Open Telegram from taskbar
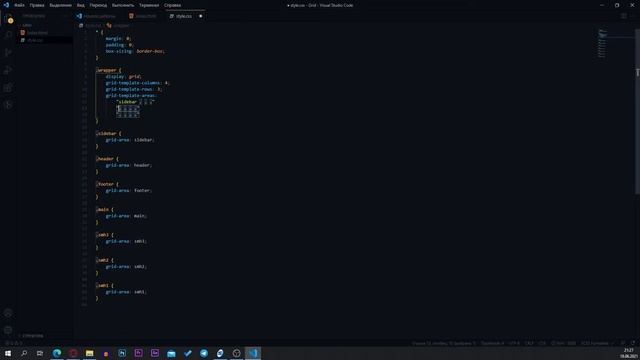Image resolution: width=640 pixels, height=360 pixels. point(204,353)
